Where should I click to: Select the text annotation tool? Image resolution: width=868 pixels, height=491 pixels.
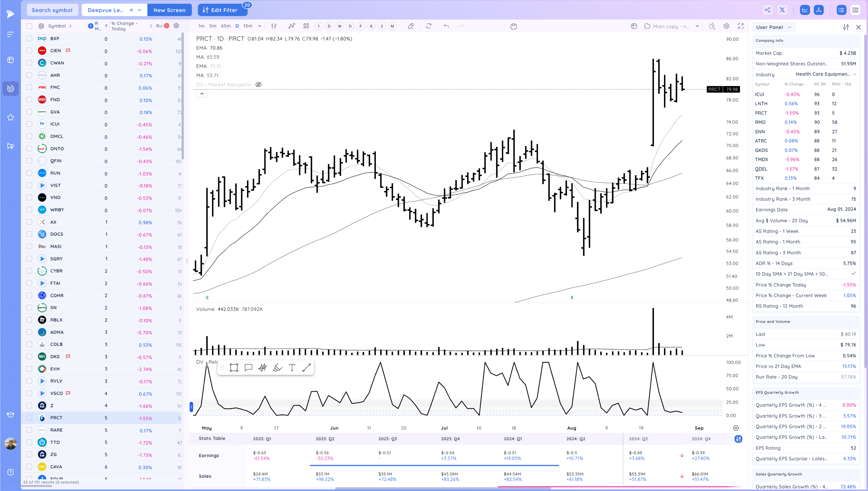pyautogui.click(x=292, y=368)
